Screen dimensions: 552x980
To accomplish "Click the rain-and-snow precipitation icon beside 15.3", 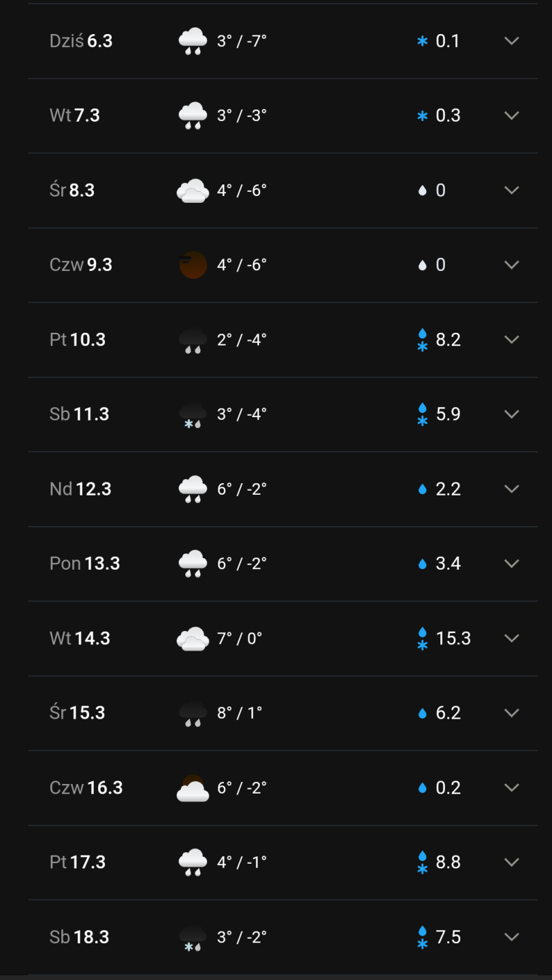I will click(423, 638).
